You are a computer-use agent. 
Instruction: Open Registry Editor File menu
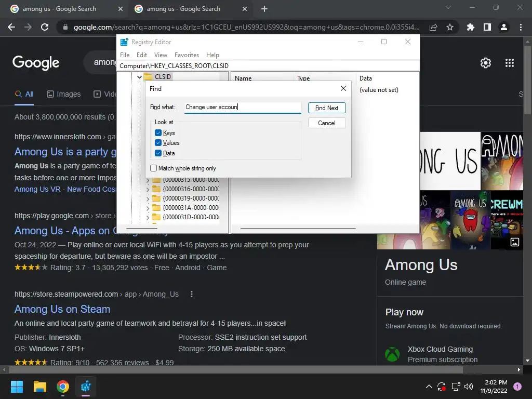coord(125,55)
